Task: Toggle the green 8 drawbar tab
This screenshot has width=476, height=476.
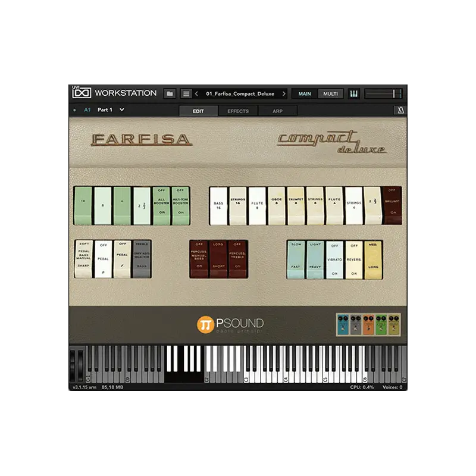Action: 102,205
